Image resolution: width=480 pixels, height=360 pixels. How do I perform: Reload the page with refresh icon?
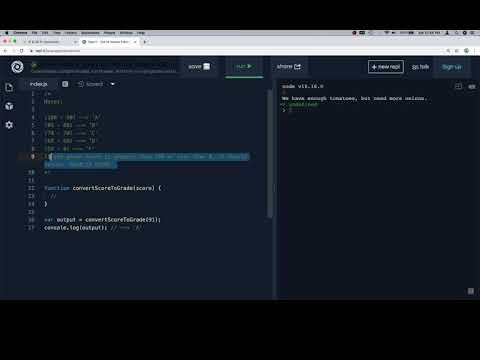pyautogui.click(x=22, y=51)
